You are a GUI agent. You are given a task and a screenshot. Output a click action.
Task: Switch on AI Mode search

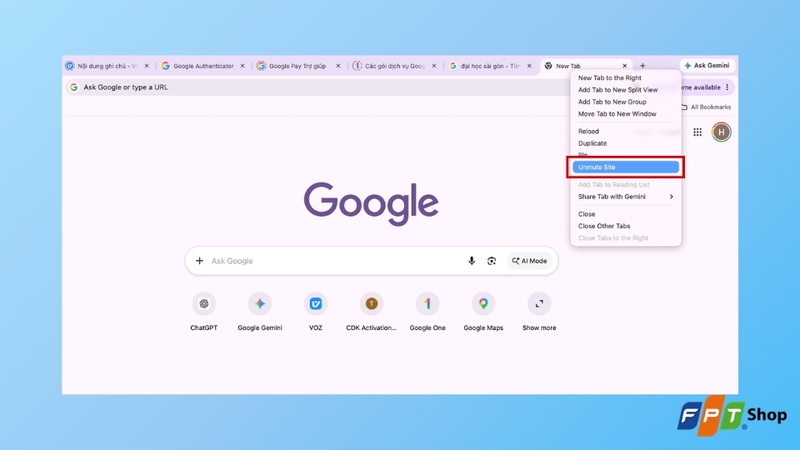[x=529, y=261]
